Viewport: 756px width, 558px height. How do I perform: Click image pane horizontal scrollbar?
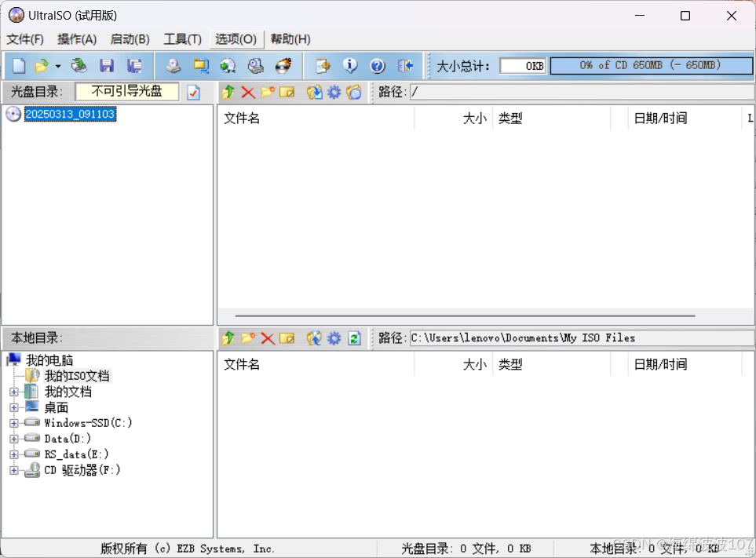(466, 315)
